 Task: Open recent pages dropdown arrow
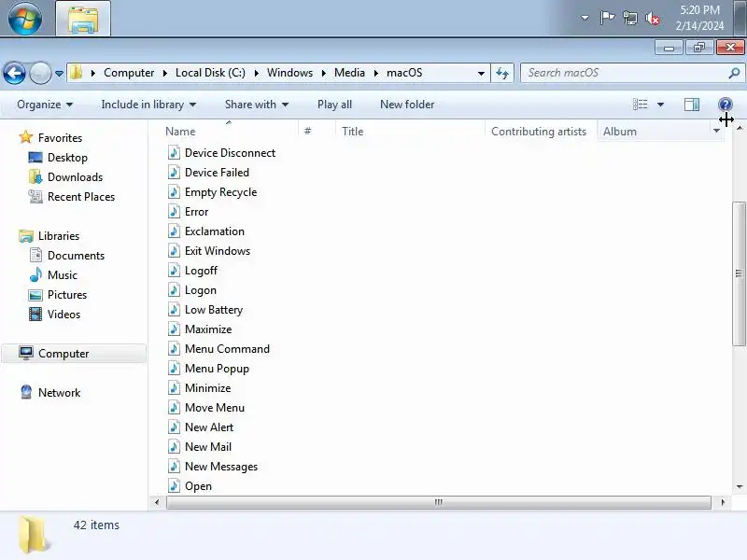pos(59,74)
